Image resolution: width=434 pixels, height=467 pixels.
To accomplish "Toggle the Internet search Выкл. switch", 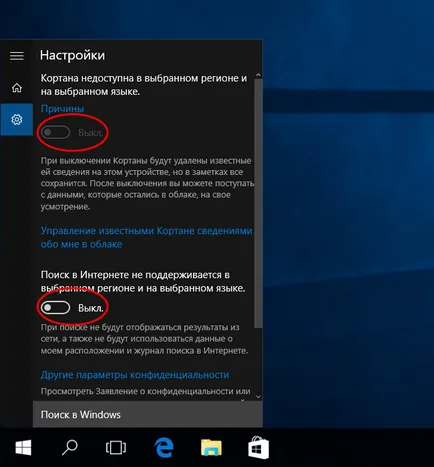I will click(x=55, y=308).
